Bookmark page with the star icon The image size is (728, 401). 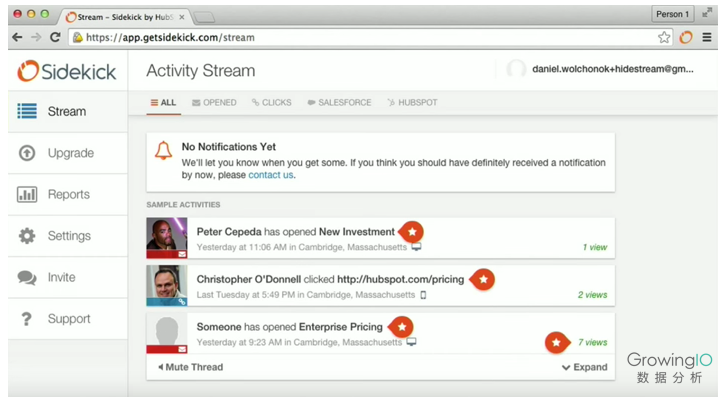tap(664, 37)
